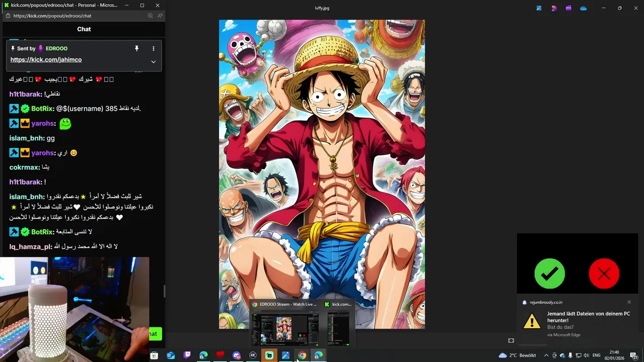Click the "gg" chat message text

pyautogui.click(x=51, y=138)
